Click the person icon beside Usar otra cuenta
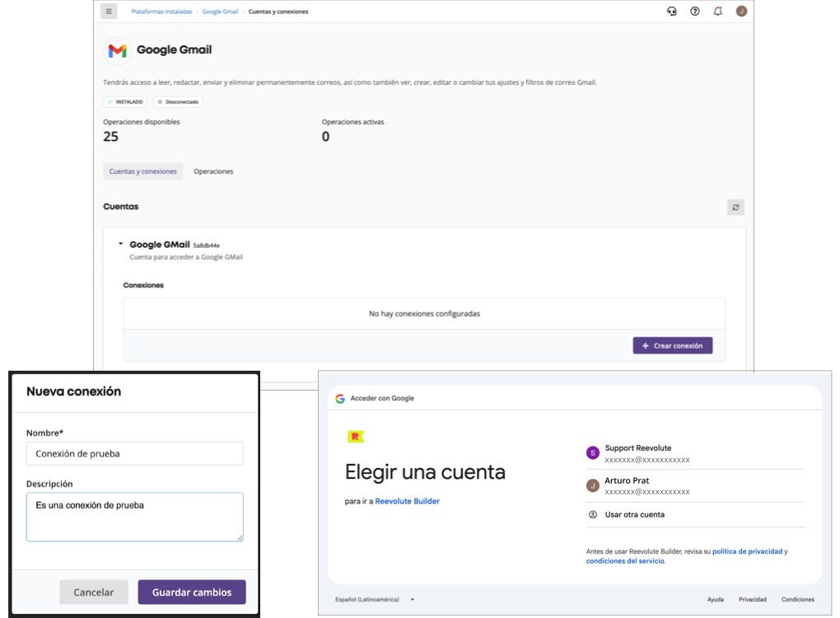The height and width of the screenshot is (618, 840). (593, 514)
